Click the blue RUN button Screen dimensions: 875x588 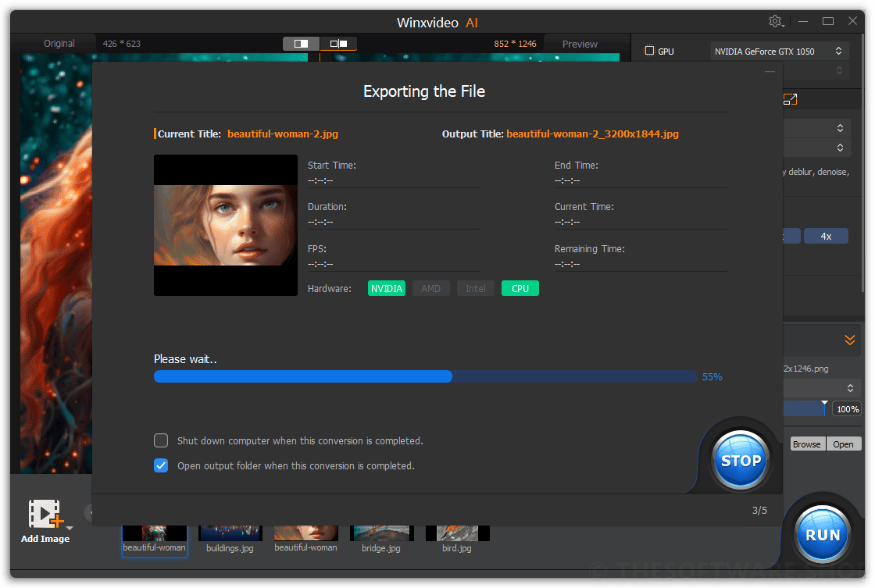(823, 534)
